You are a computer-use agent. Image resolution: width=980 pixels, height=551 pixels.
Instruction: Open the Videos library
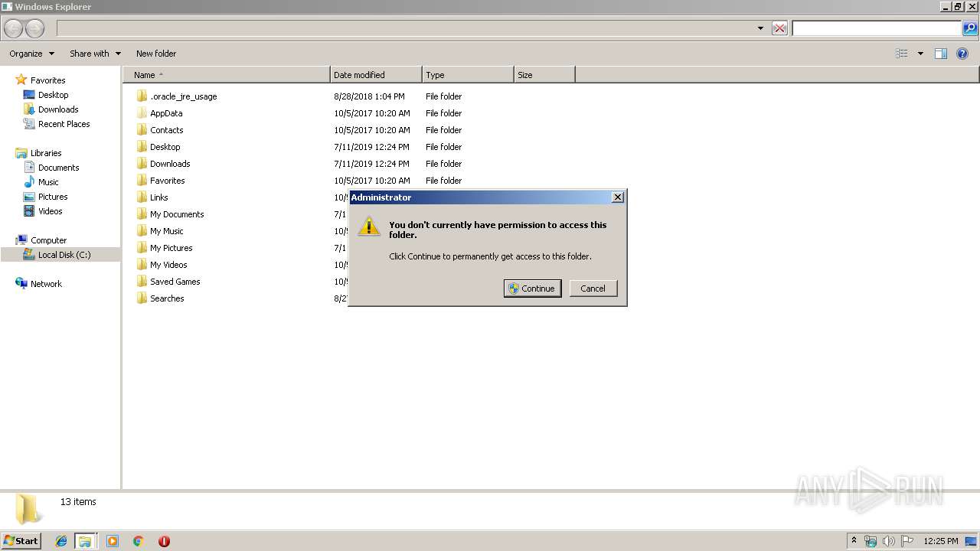[50, 211]
